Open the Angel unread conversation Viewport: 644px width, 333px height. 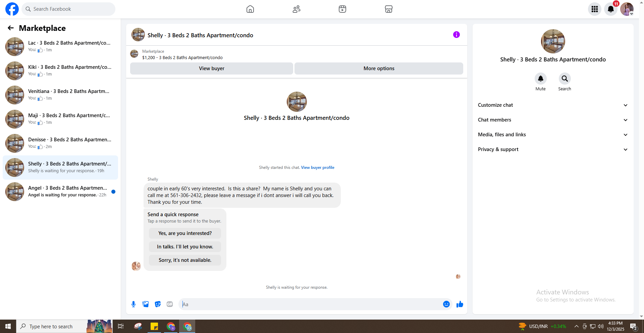pyautogui.click(x=60, y=192)
